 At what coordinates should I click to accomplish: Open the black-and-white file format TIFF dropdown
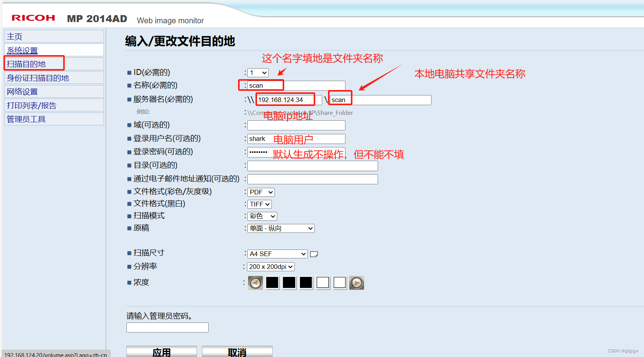[260, 204]
